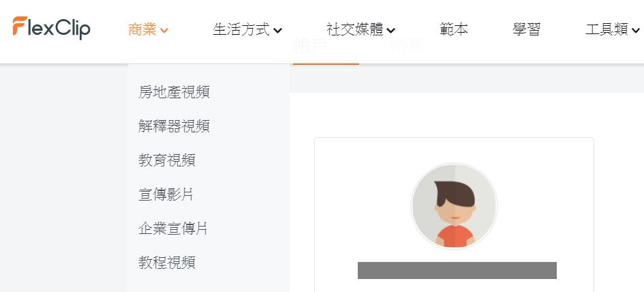Open 教程視頻 menu entry

pyautogui.click(x=167, y=263)
